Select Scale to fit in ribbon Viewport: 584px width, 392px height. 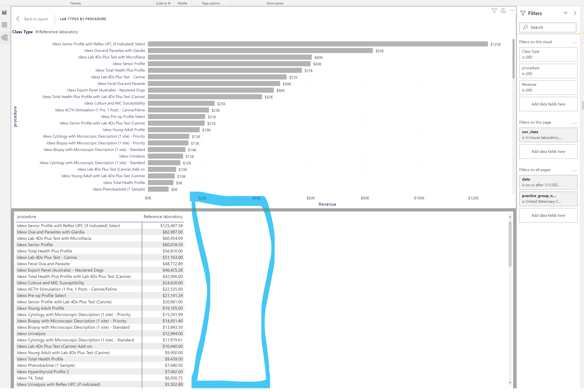163,3
